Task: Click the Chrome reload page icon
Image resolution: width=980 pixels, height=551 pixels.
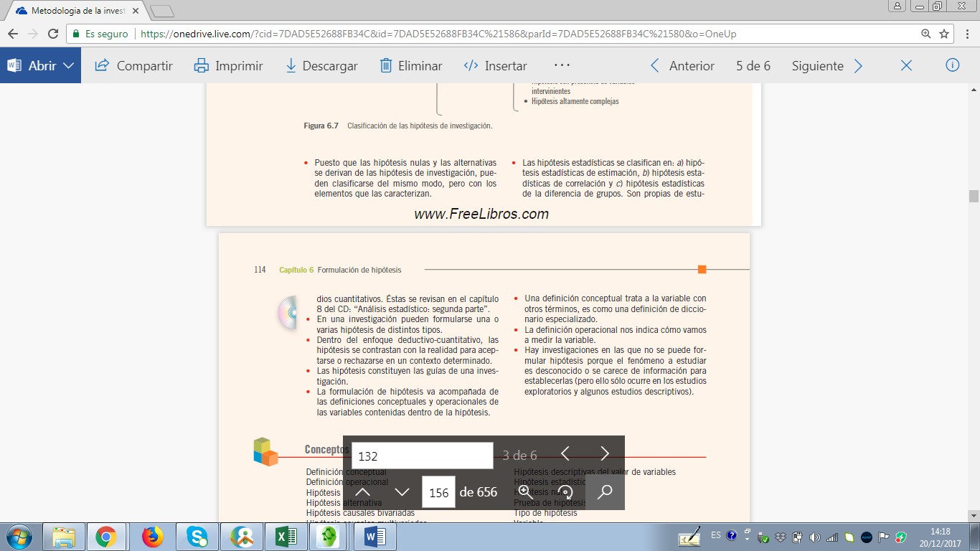Action: coord(53,34)
